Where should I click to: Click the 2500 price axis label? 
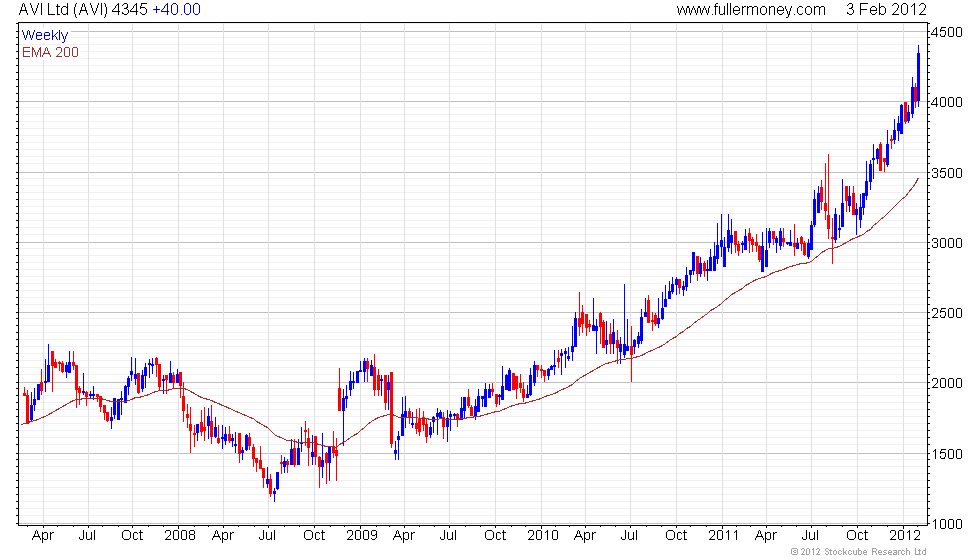point(946,313)
